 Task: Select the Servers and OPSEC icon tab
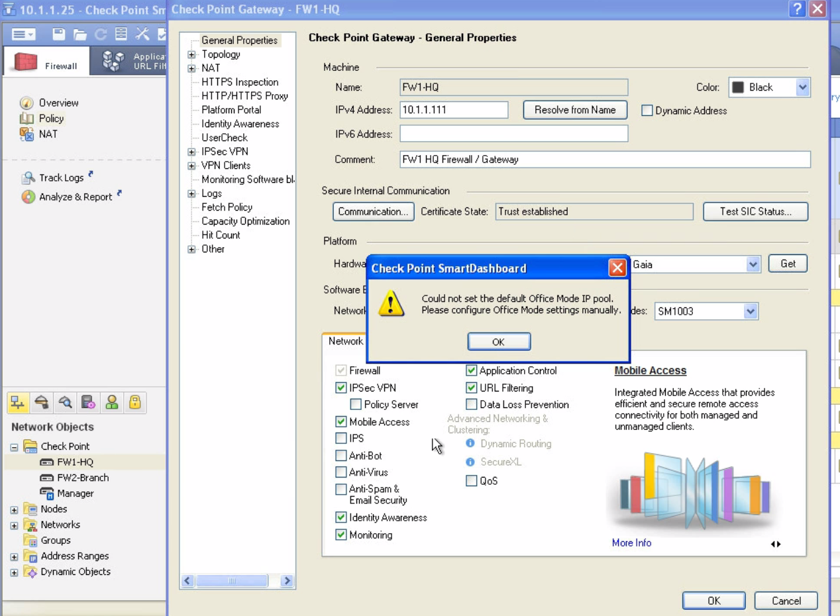point(88,403)
